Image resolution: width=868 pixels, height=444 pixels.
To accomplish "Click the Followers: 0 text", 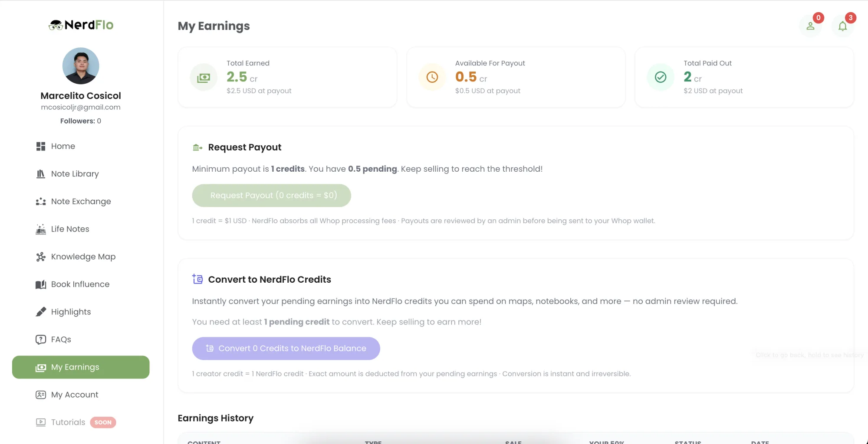I will point(81,121).
